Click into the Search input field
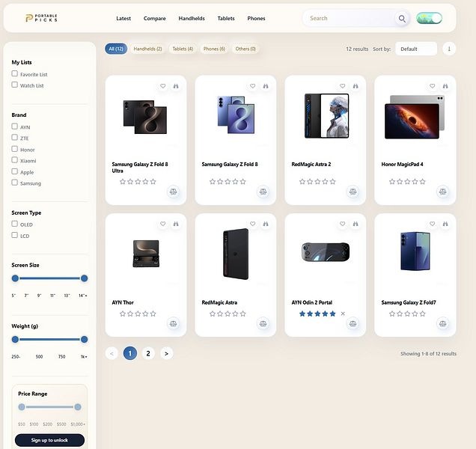Viewport: 476px width, 449px height. pos(350,19)
